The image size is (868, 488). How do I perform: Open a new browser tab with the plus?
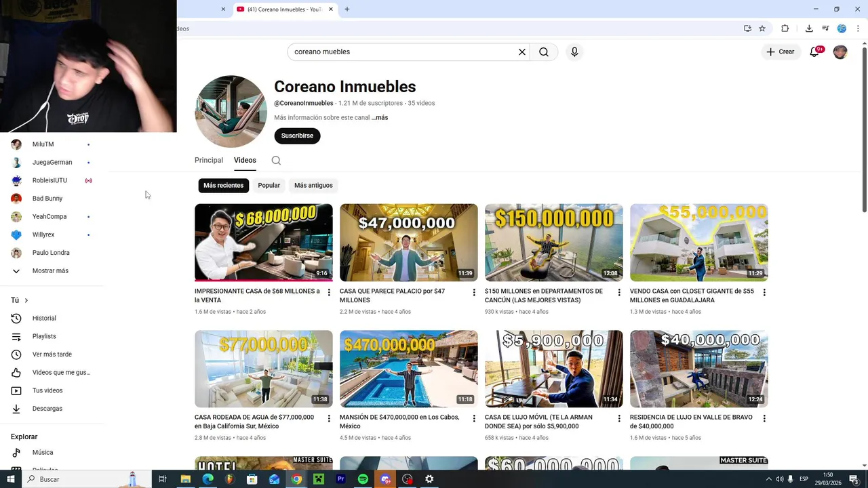pyautogui.click(x=347, y=9)
